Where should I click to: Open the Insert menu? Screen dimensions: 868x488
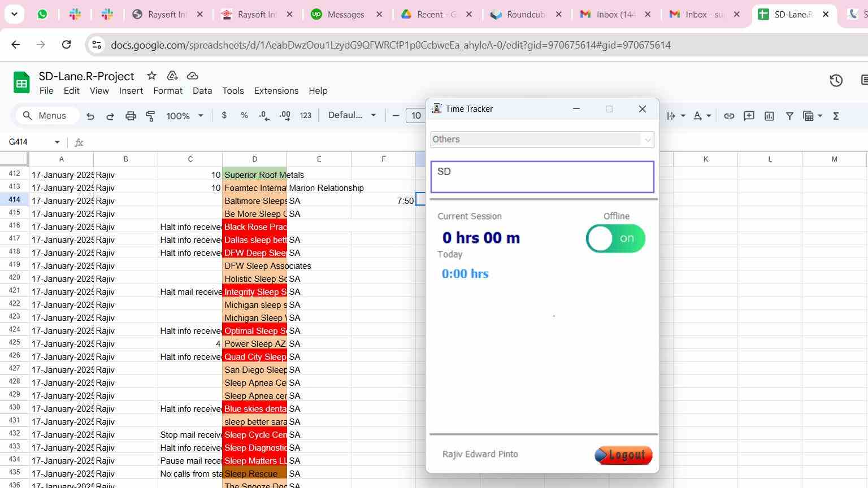pos(131,90)
